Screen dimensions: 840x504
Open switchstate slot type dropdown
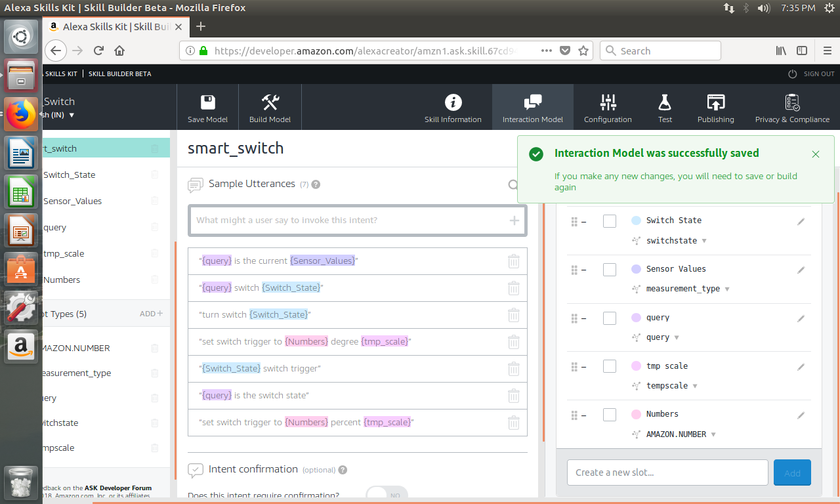pos(704,241)
